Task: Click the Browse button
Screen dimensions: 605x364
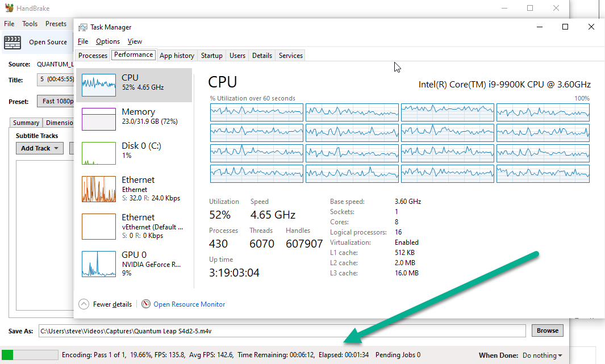Action: (x=548, y=330)
